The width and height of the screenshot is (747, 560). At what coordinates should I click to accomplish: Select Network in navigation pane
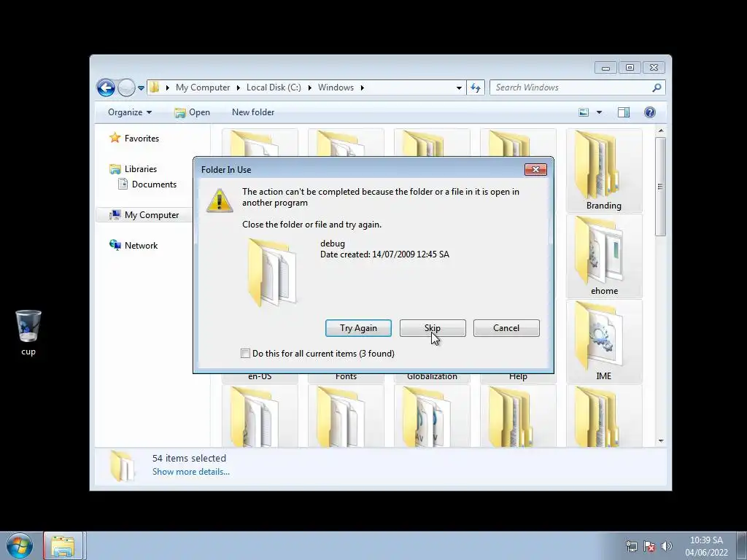pos(134,246)
